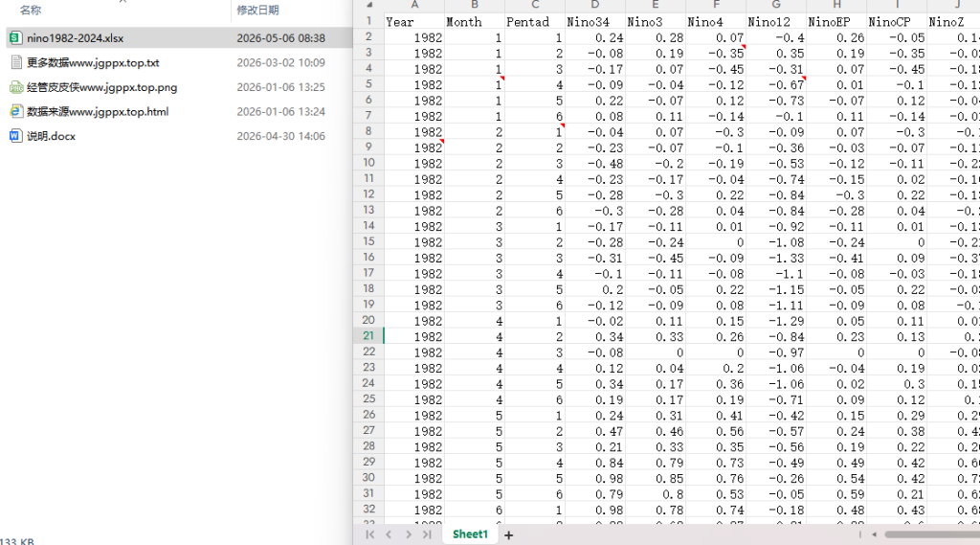Add a new sheet with the plus button
This screenshot has height=545, width=980.
[509, 535]
